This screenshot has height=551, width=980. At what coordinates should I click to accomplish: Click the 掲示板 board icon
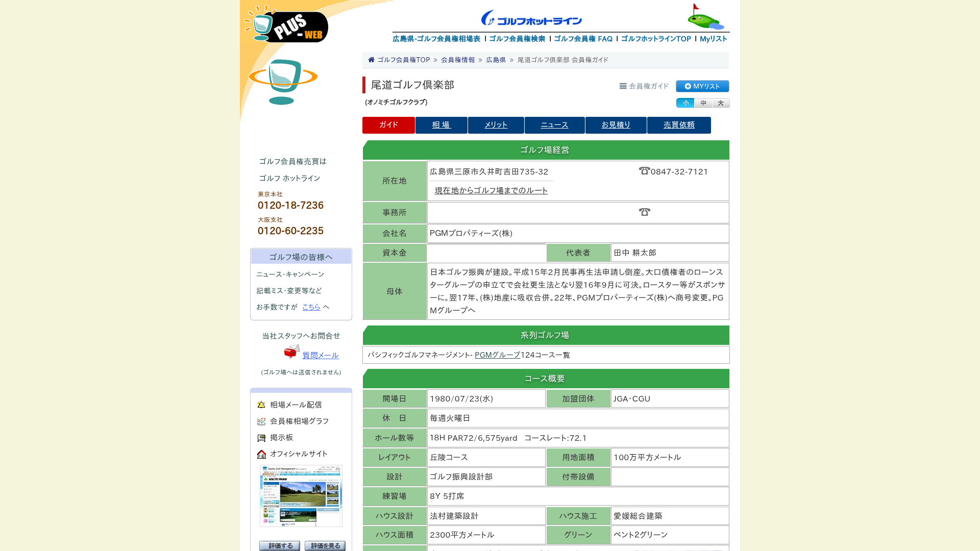click(261, 438)
